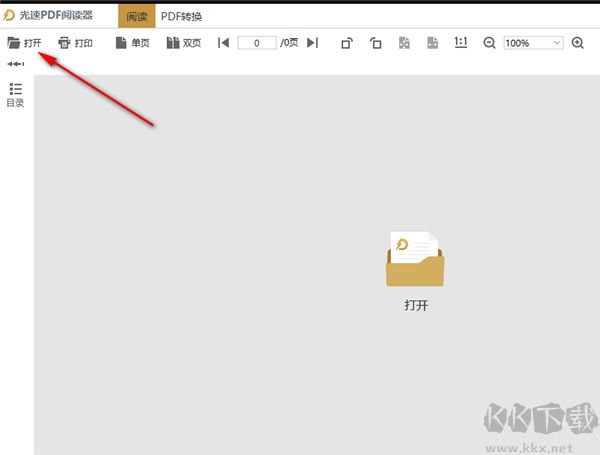Image resolution: width=600 pixels, height=455 pixels.
Task: Zoom out with the minus magnifier
Action: (x=489, y=43)
